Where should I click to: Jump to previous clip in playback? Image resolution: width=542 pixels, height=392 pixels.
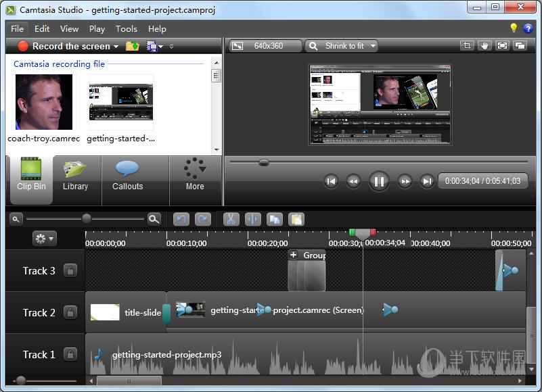[x=331, y=181]
